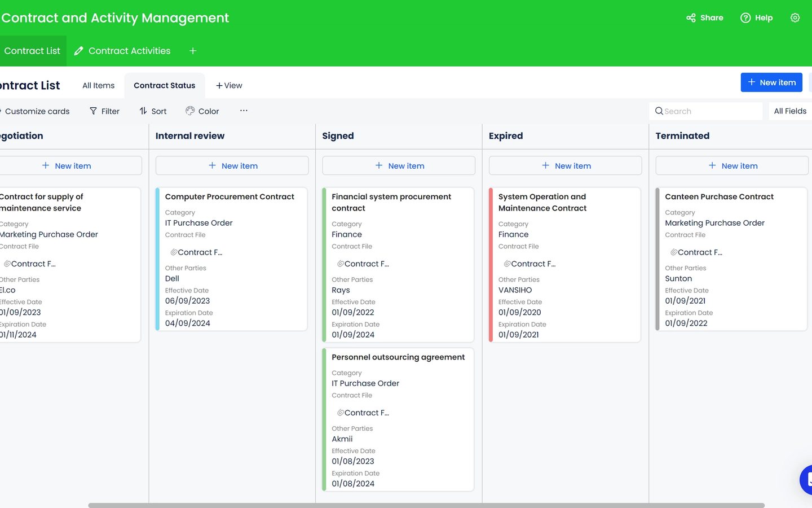
Task: Click effective date 01/08/2023
Action: coord(353,461)
